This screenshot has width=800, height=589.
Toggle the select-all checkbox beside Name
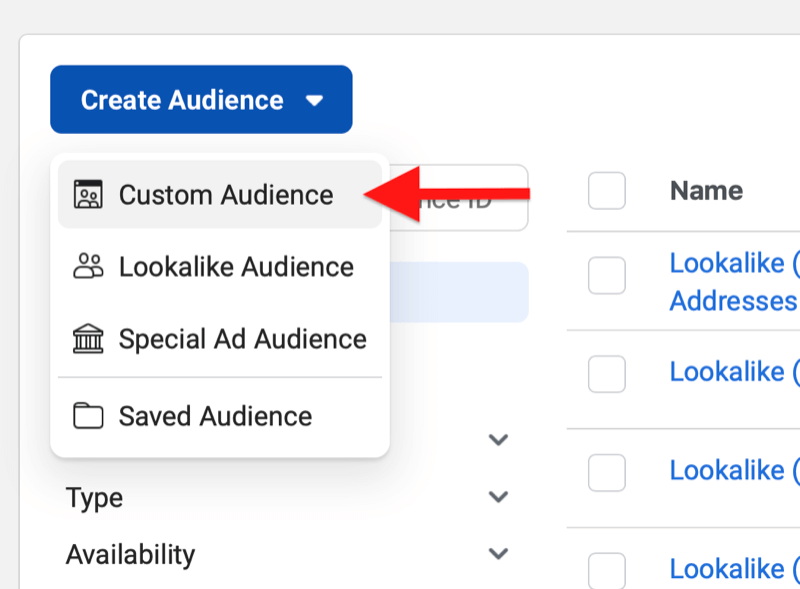click(606, 191)
